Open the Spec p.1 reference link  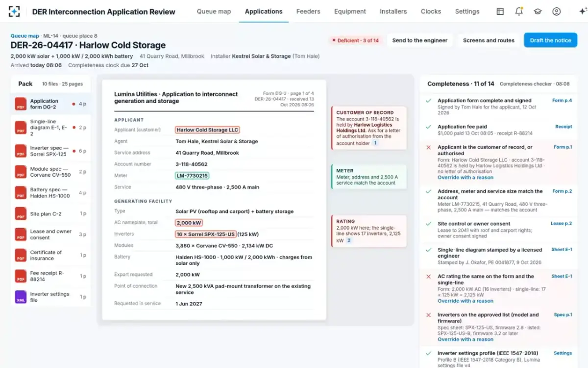tap(563, 315)
